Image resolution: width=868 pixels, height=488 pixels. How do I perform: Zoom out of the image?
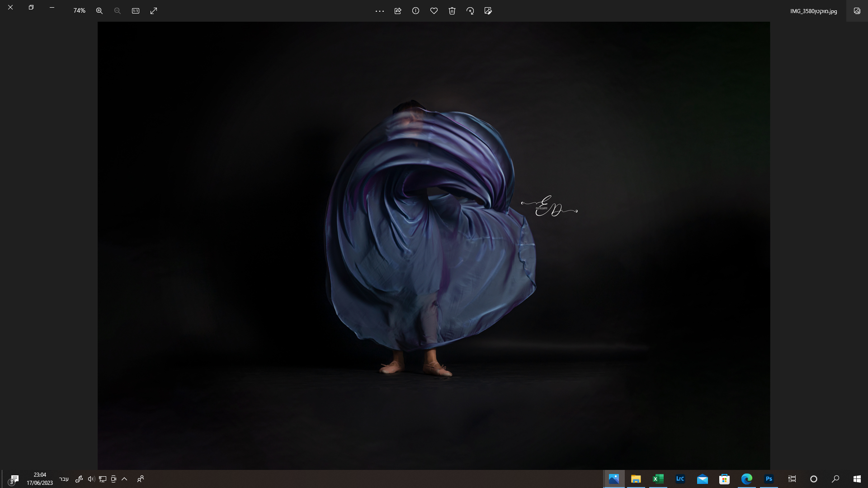[x=117, y=11]
